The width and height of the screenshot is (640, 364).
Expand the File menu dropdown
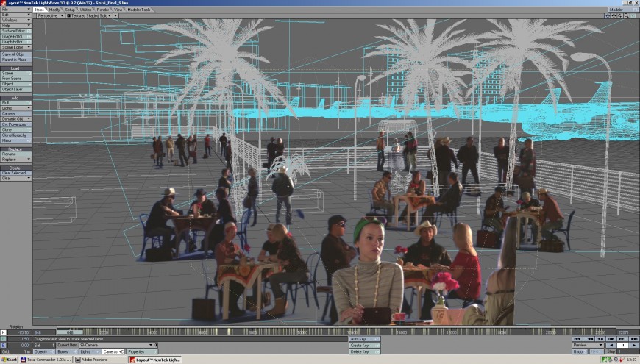coord(15,10)
